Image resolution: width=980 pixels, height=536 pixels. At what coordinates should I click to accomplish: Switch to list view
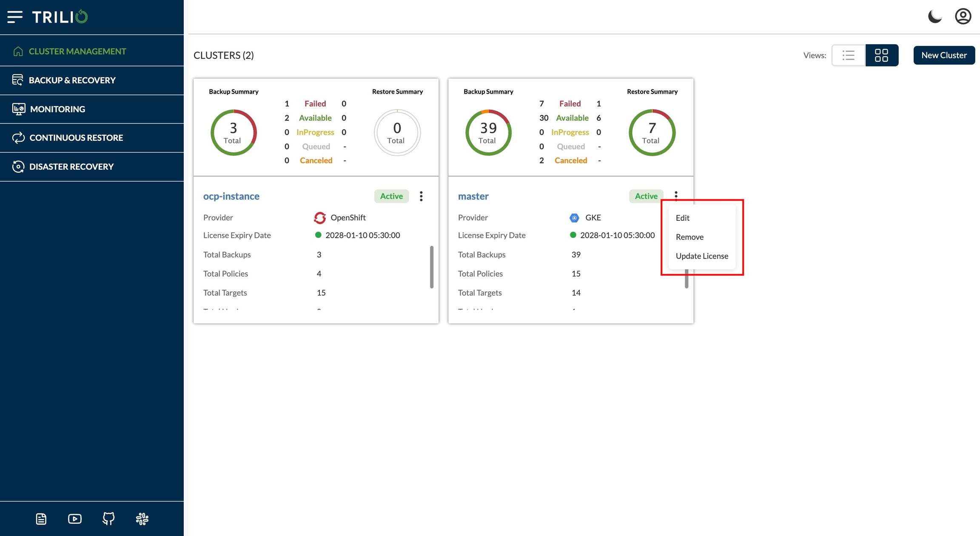(848, 55)
